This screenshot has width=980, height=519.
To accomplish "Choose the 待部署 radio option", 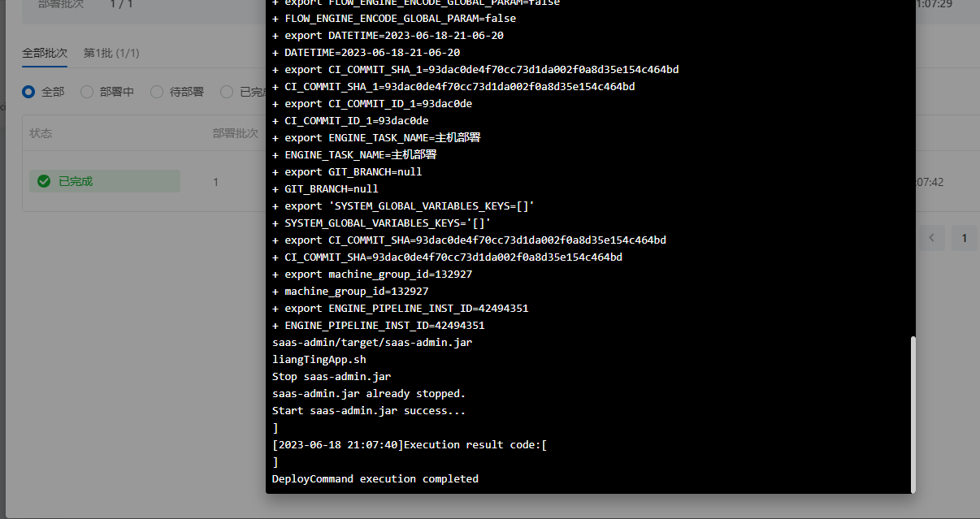I will [157, 92].
